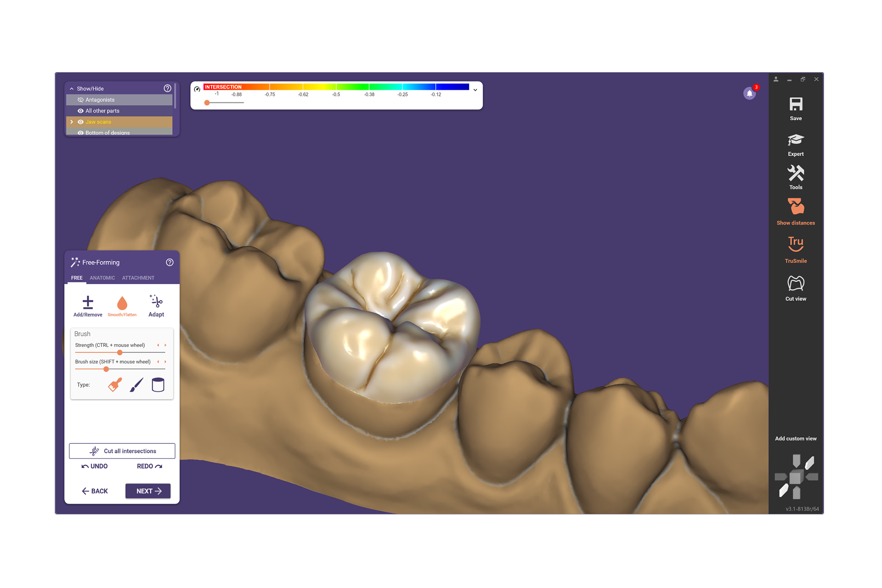Viewport: 882px width, 588px height.
Task: Activate Show distances icon
Action: [796, 207]
